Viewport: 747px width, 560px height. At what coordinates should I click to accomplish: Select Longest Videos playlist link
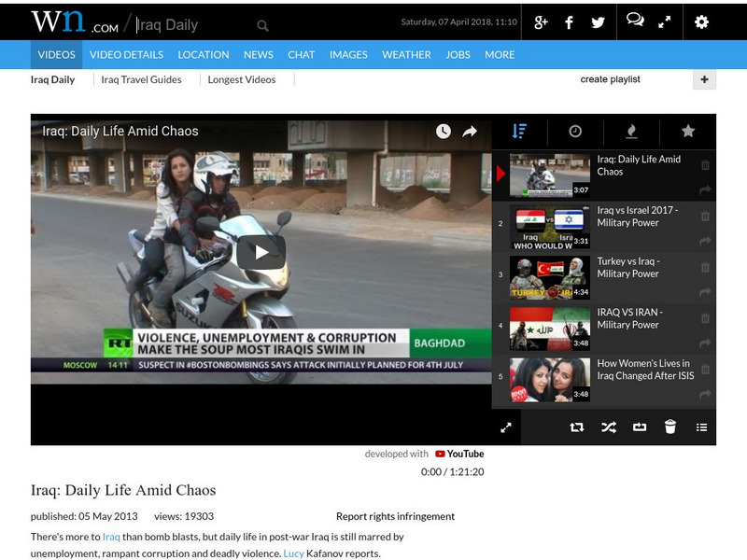[242, 79]
